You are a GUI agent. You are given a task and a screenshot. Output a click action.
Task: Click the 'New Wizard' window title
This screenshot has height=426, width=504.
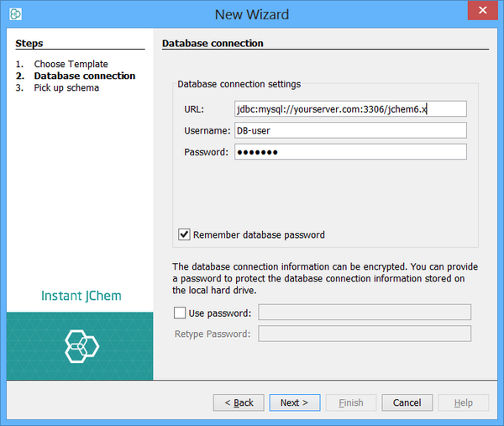tap(252, 14)
